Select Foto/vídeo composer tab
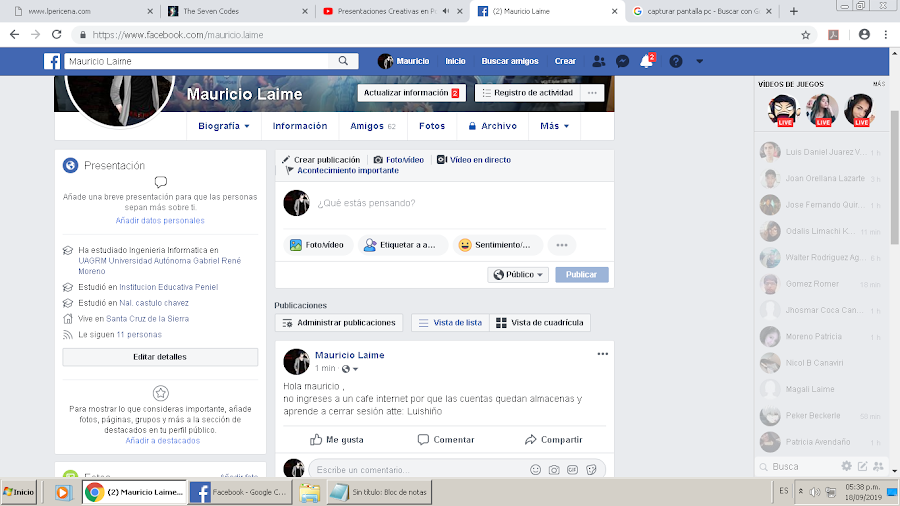The height and width of the screenshot is (506, 900). 399,160
